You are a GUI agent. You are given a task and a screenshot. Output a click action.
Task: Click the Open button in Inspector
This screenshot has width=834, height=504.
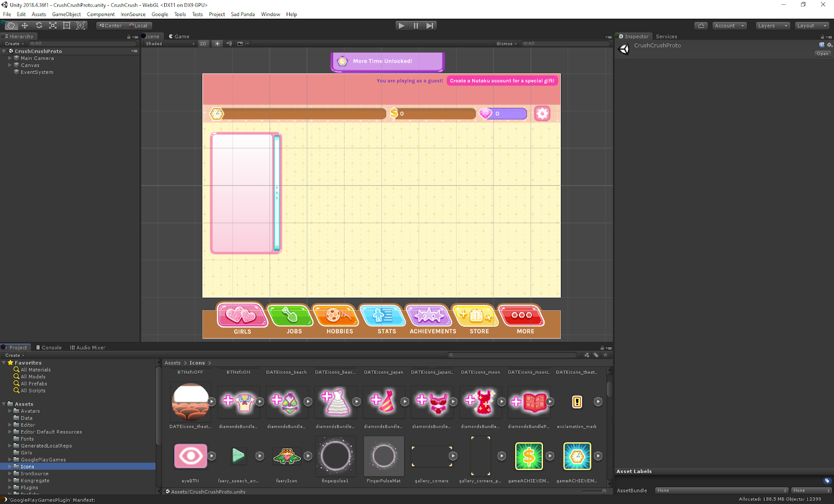pyautogui.click(x=823, y=54)
